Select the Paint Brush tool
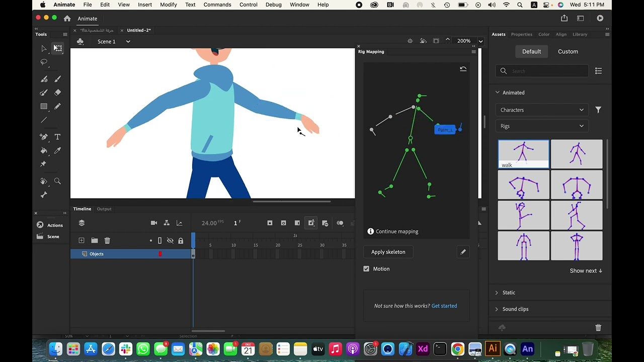 coord(44,93)
